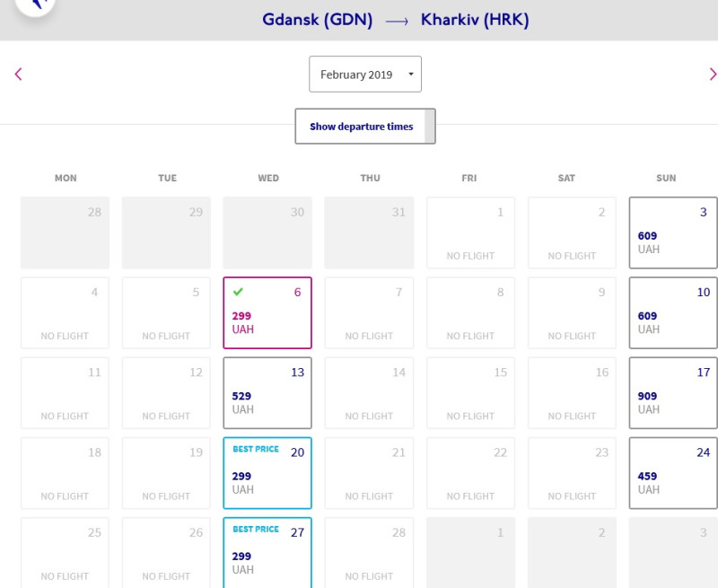Select February 13 flight for 529 UAH
The height and width of the screenshot is (588, 718).
(x=267, y=393)
